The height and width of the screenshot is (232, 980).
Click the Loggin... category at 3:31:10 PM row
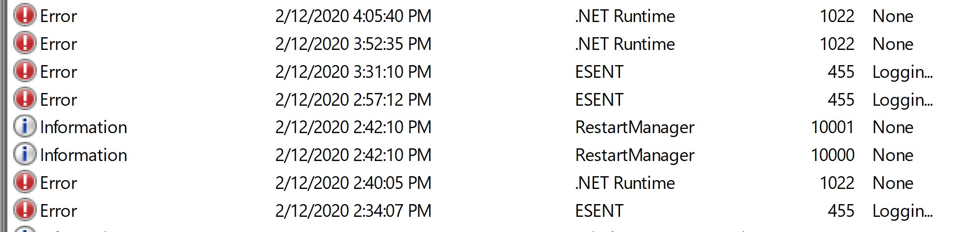[903, 72]
